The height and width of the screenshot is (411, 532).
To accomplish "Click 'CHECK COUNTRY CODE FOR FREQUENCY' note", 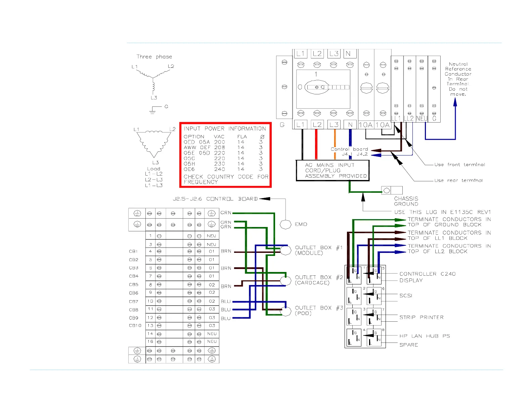I will tap(226, 179).
